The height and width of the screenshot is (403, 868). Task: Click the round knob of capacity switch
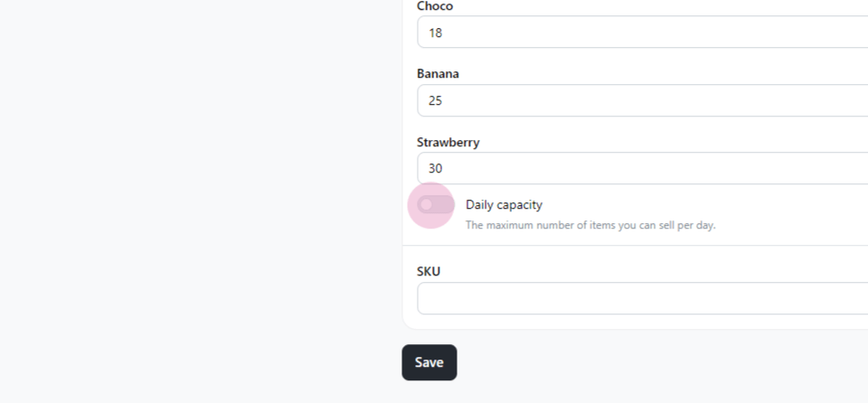click(426, 205)
